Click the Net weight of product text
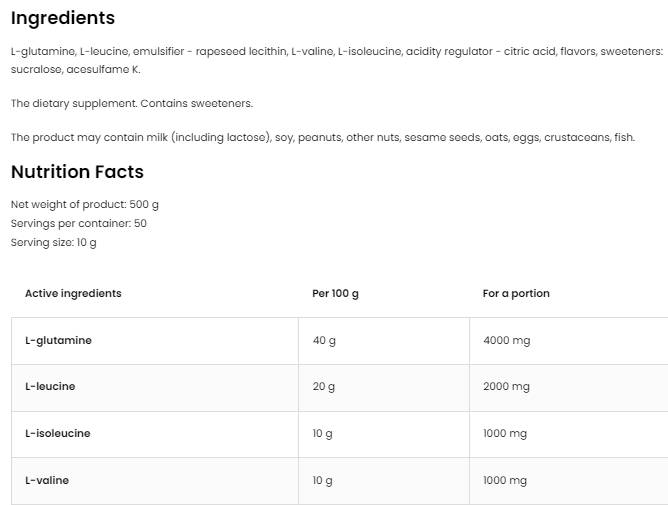 (85, 204)
